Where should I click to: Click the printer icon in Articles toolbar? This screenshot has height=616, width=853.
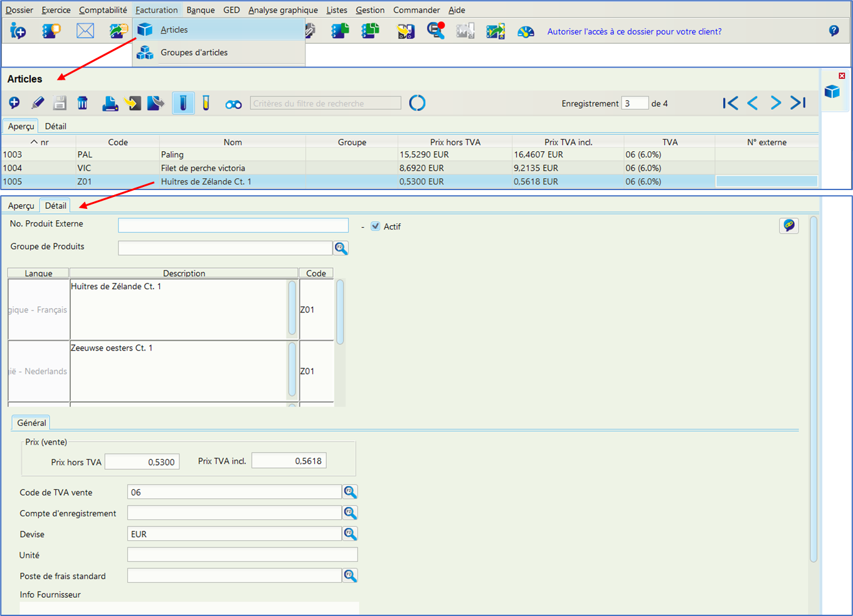(x=110, y=103)
